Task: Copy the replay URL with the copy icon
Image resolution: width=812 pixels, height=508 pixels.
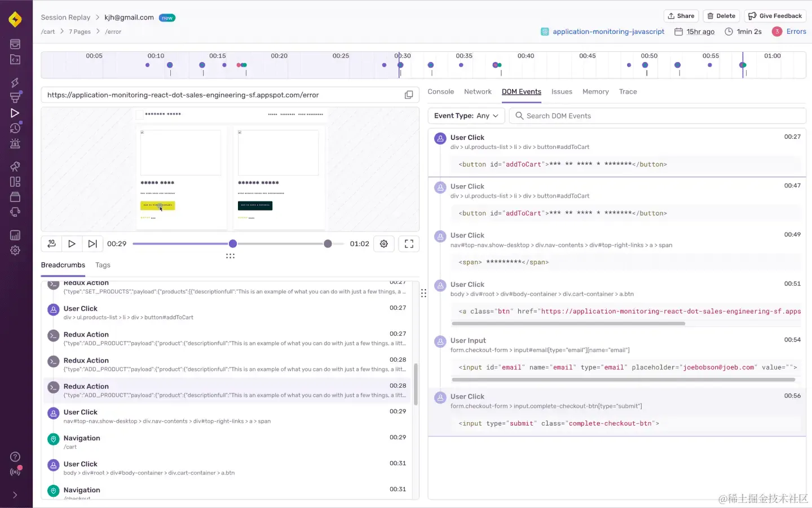Action: [409, 95]
